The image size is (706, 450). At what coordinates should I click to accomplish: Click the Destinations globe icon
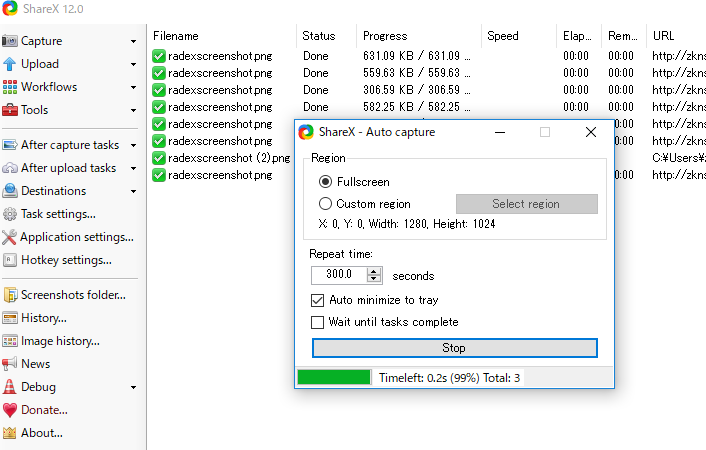[x=9, y=191]
